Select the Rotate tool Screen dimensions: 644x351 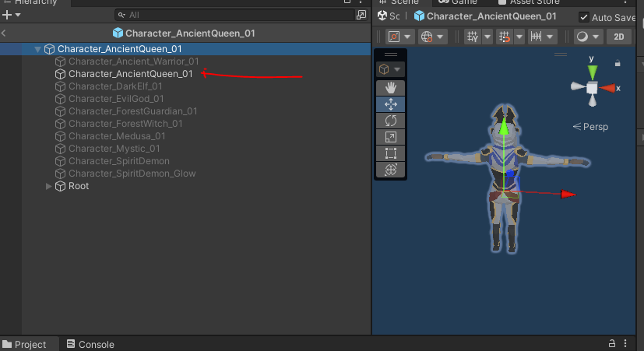coord(391,121)
